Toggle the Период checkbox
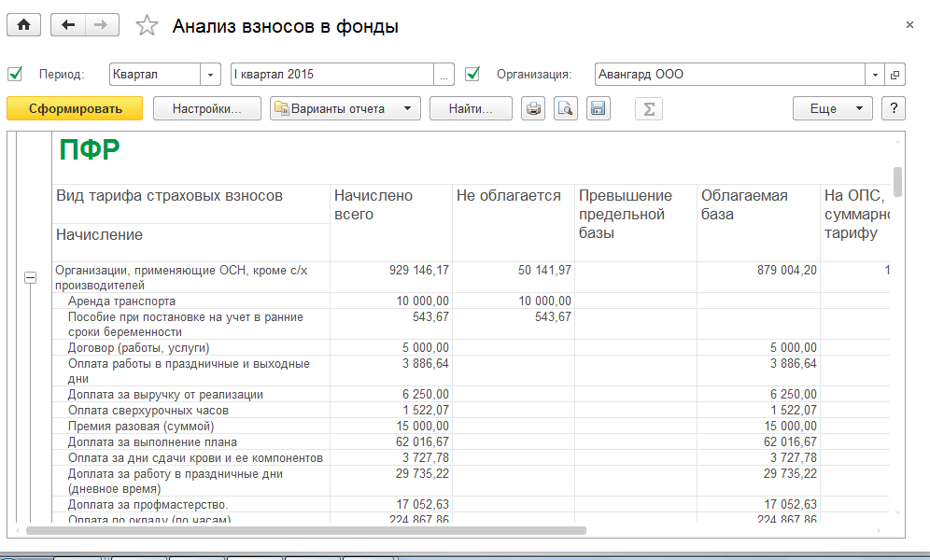 pos(15,74)
